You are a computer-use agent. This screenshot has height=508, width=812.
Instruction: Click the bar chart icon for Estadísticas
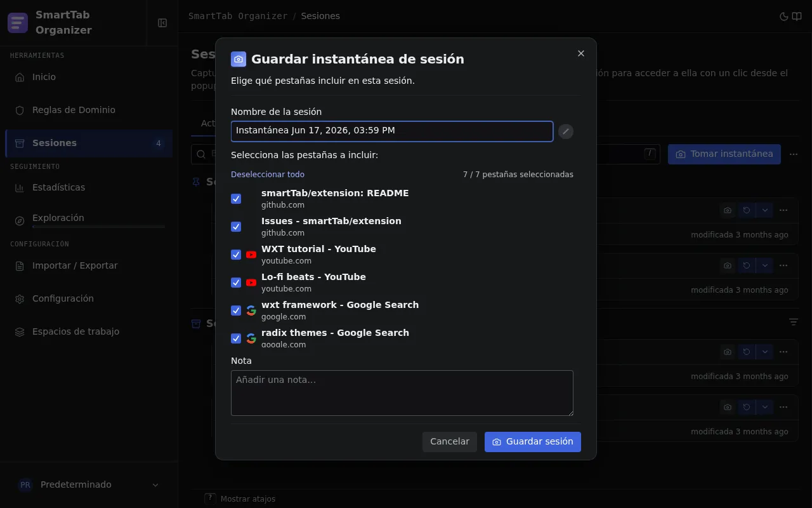pos(20,187)
